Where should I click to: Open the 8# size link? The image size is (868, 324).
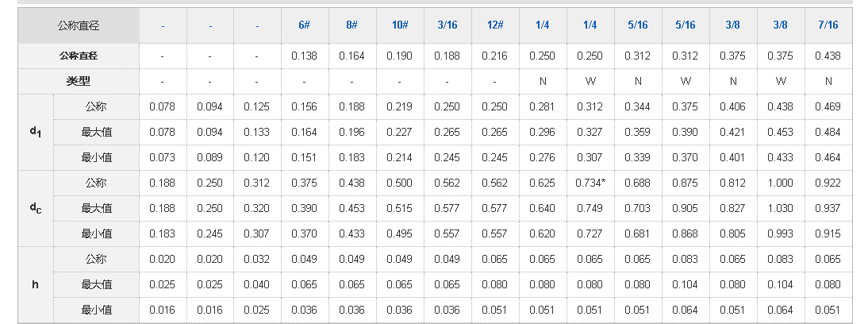(x=352, y=25)
